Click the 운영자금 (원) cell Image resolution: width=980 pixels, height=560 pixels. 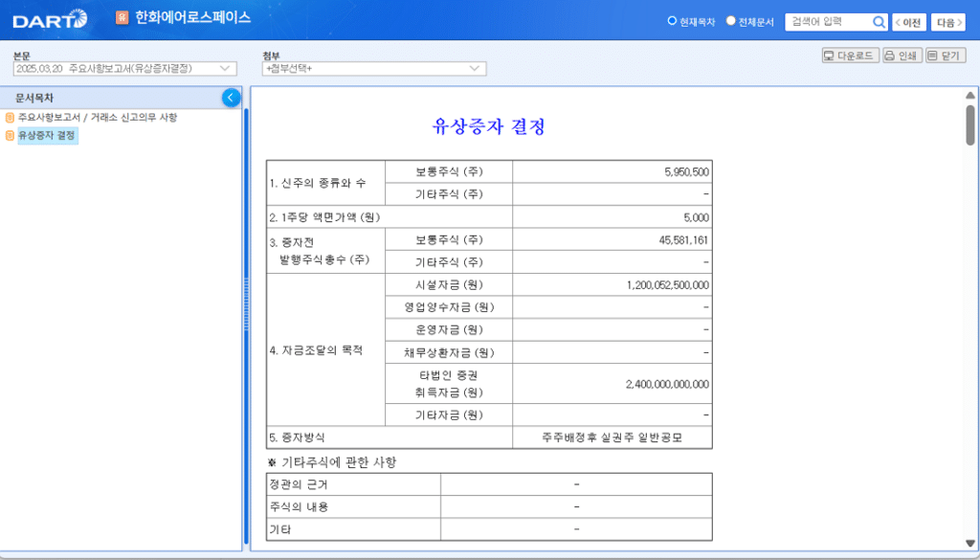coord(449,330)
